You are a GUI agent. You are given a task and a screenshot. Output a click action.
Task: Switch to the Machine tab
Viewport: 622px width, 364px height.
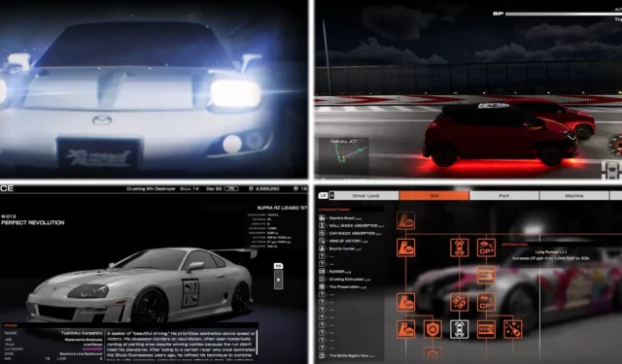tap(574, 196)
